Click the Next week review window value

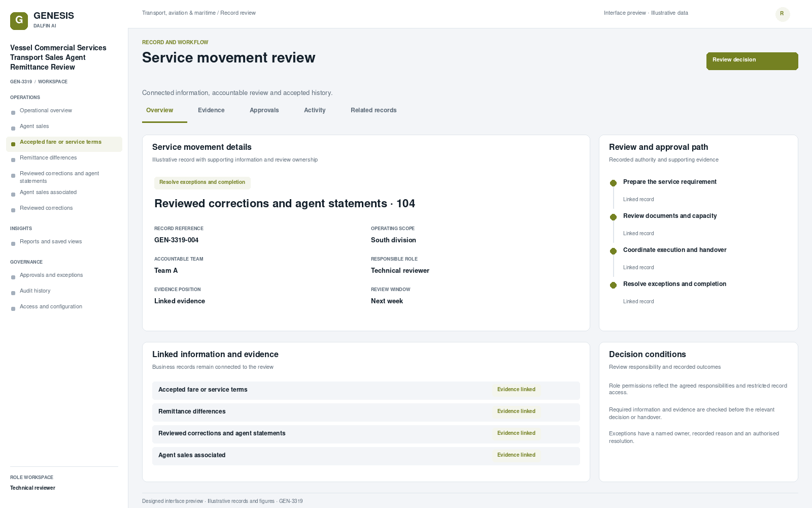coord(387,301)
